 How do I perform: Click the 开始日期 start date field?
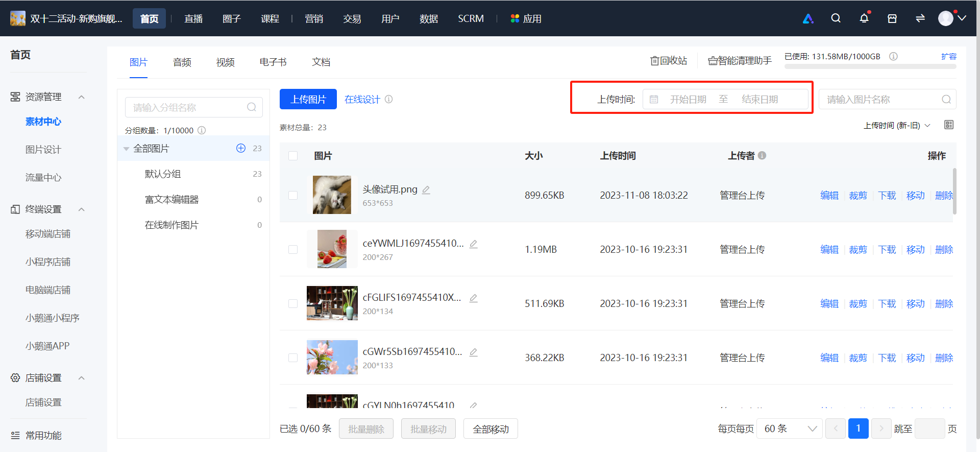[688, 100]
